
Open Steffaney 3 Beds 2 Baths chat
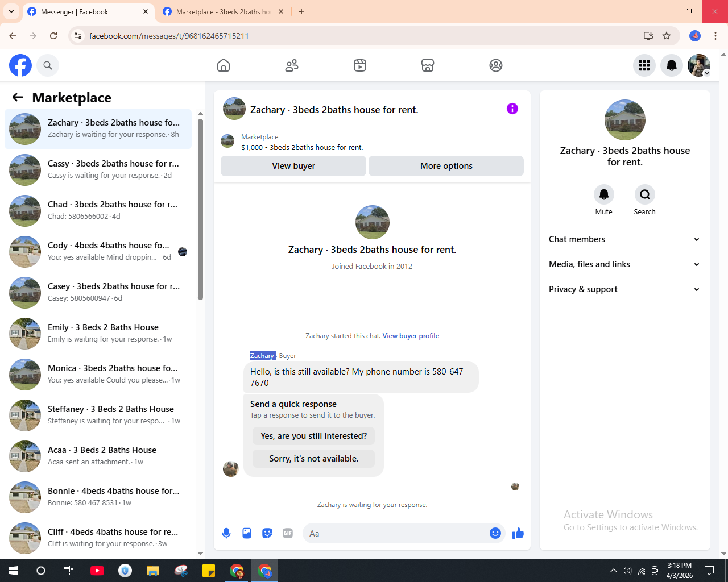[98, 415]
